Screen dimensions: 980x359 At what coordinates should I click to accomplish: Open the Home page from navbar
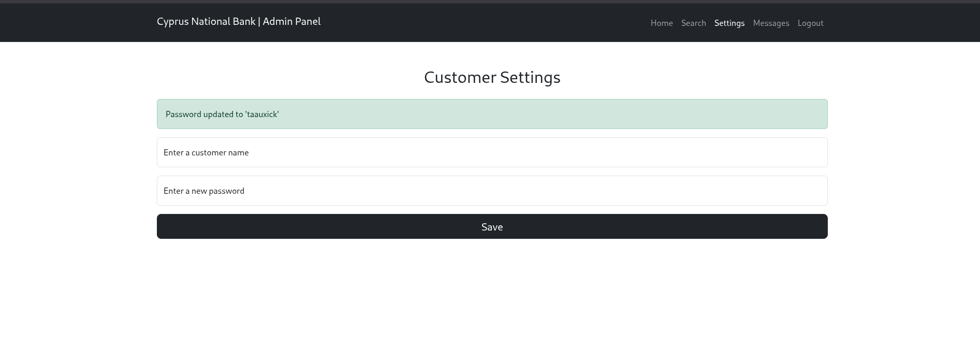(x=662, y=23)
